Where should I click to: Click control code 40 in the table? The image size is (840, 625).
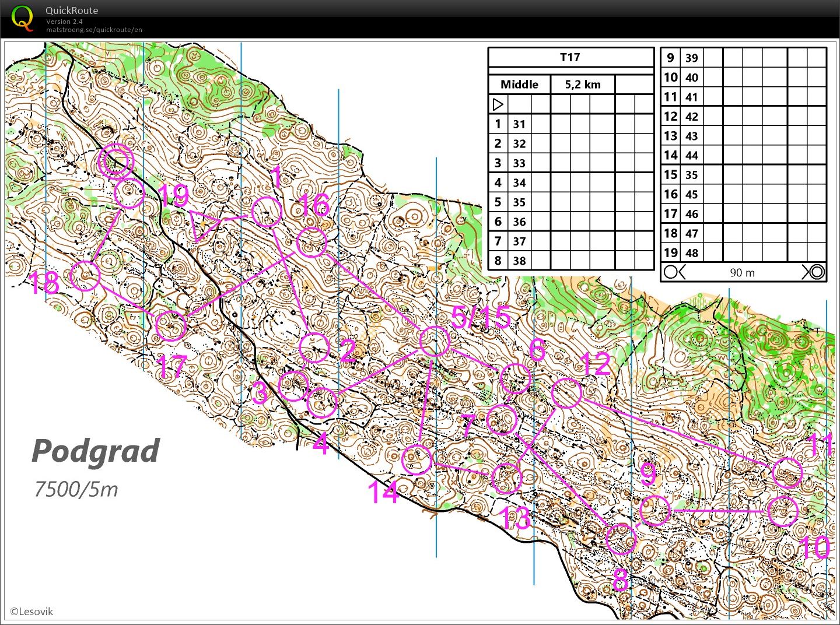coord(692,78)
